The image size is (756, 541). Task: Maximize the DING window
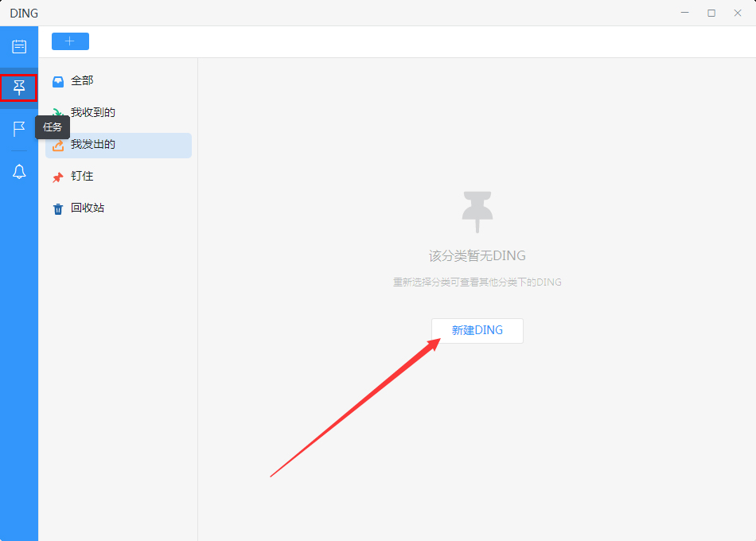tap(711, 13)
